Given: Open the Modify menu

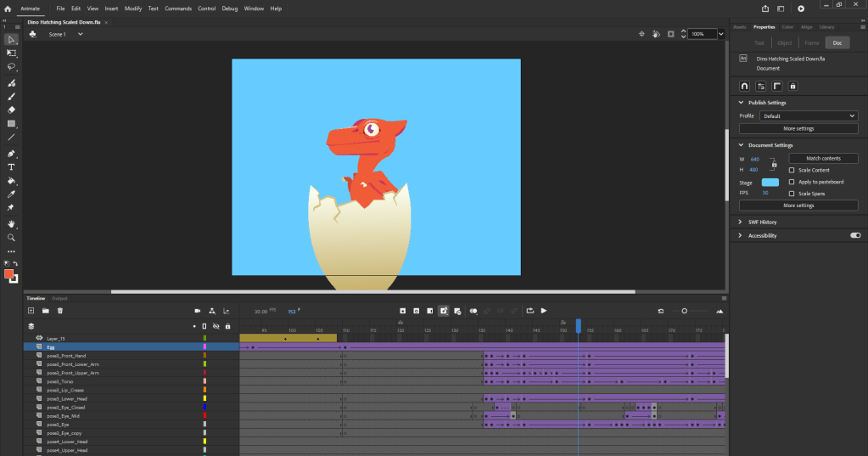Looking at the screenshot, I should tap(133, 8).
